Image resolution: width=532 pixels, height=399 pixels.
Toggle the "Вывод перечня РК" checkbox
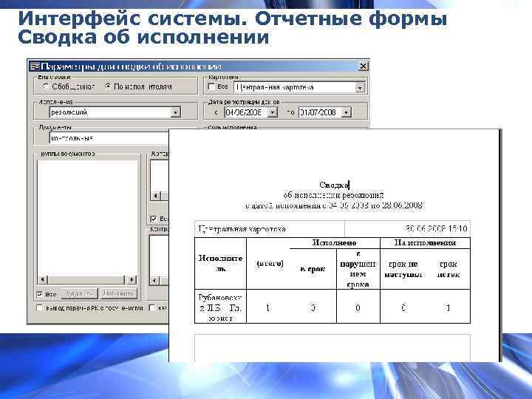pos(40,307)
